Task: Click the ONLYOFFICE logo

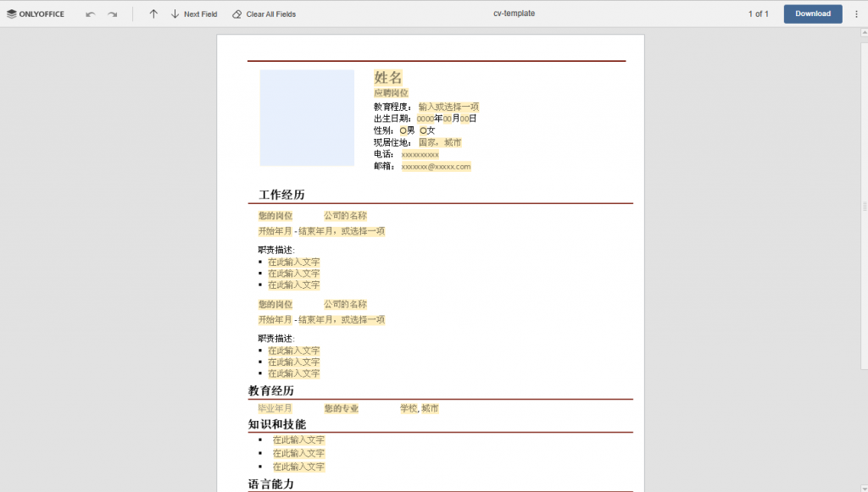Action: (x=34, y=14)
